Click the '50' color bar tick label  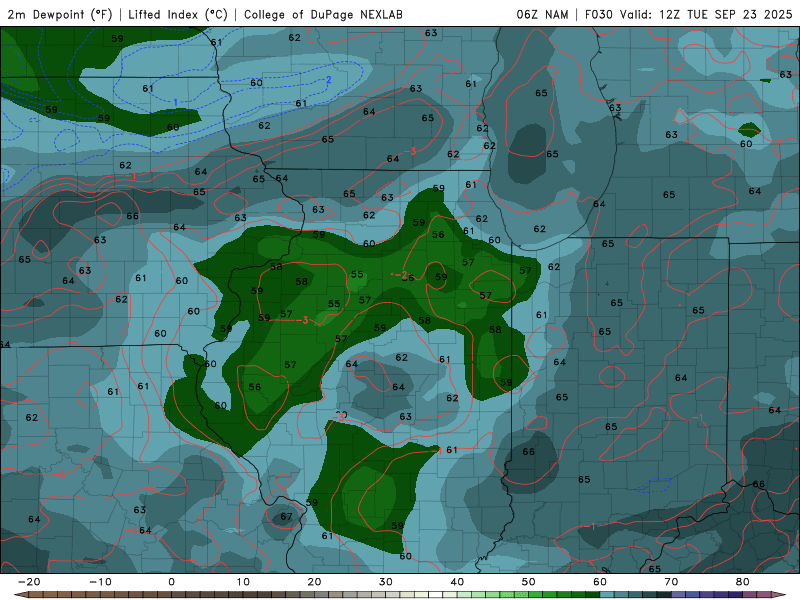pyautogui.click(x=529, y=582)
